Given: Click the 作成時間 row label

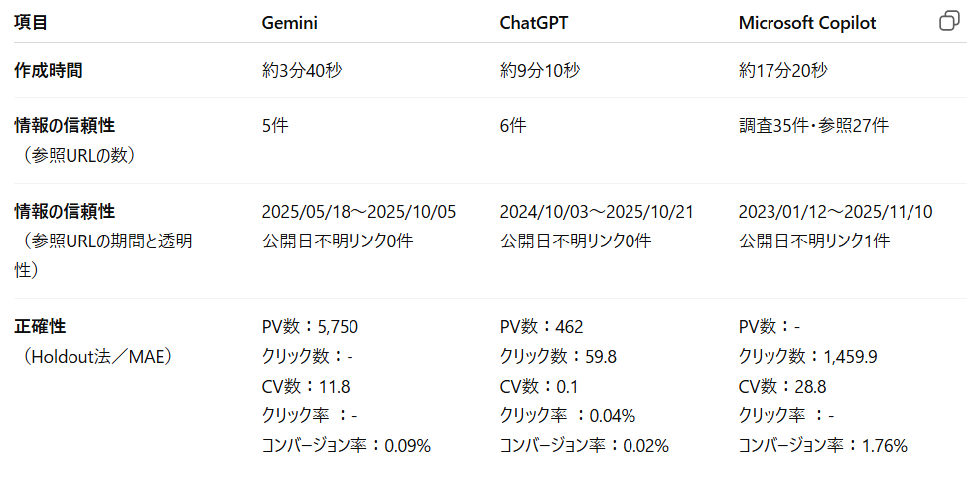Looking at the screenshot, I should [x=48, y=70].
